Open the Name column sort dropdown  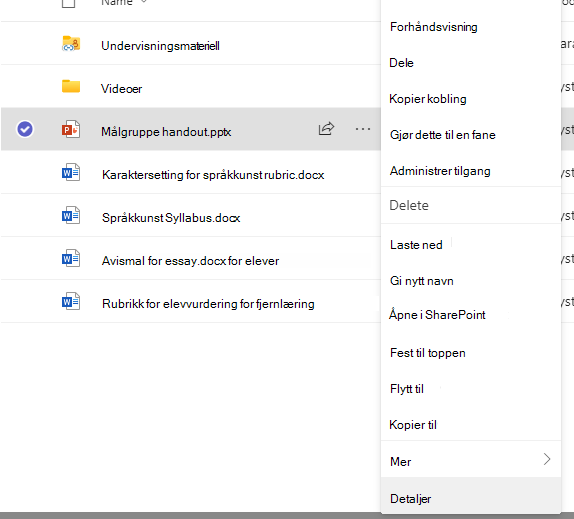(144, 2)
